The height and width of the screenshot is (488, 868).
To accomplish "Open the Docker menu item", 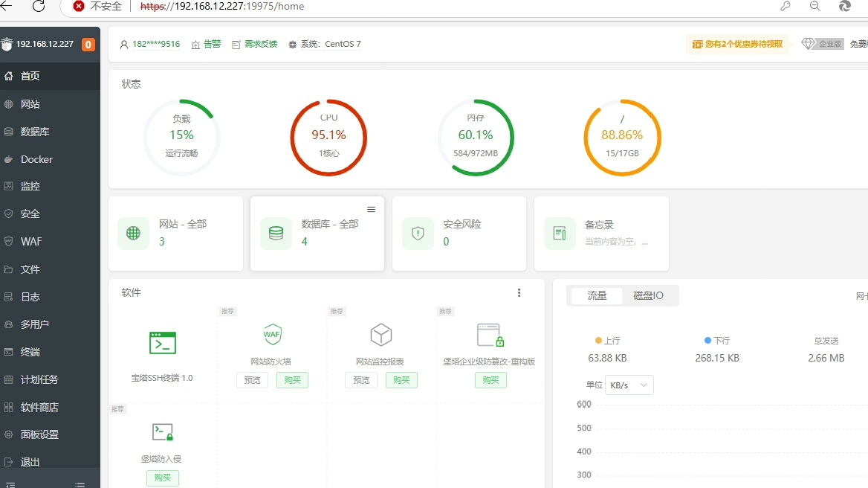I will pyautogui.click(x=50, y=159).
